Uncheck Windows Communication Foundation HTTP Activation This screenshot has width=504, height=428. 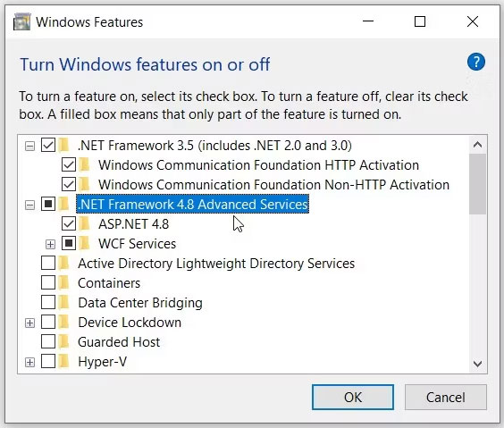(69, 164)
